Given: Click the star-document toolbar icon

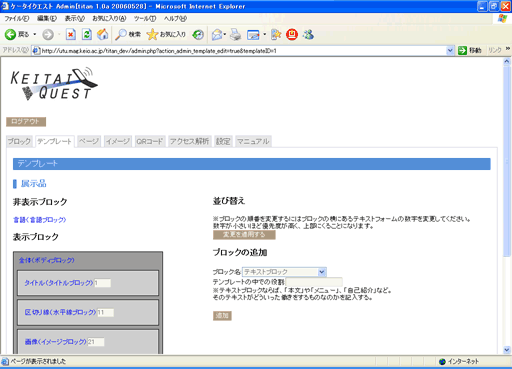Looking at the screenshot, I should (x=276, y=34).
